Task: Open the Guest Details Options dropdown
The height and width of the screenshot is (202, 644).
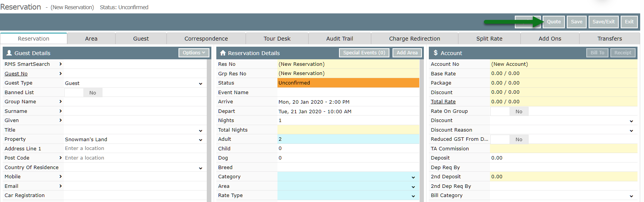Action: point(194,53)
